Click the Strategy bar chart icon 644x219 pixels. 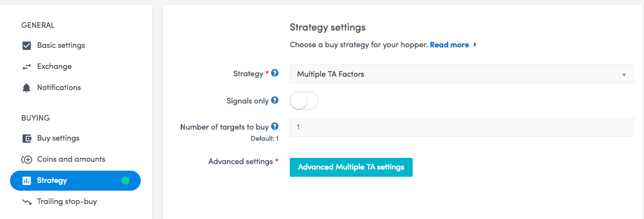27,181
